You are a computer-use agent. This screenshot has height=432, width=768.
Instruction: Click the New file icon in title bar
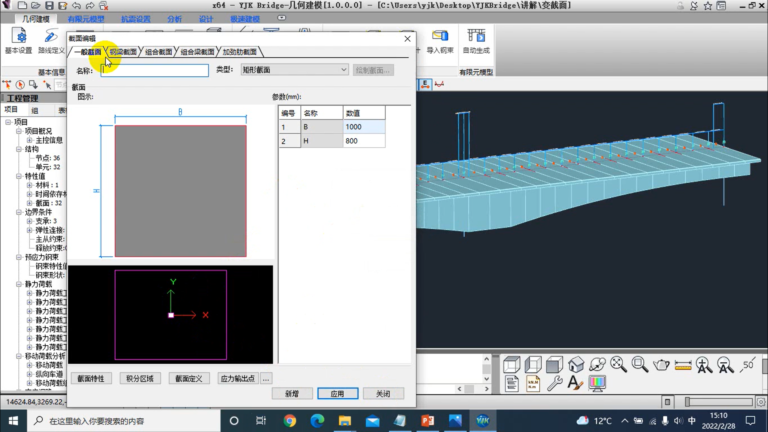tap(22, 5)
